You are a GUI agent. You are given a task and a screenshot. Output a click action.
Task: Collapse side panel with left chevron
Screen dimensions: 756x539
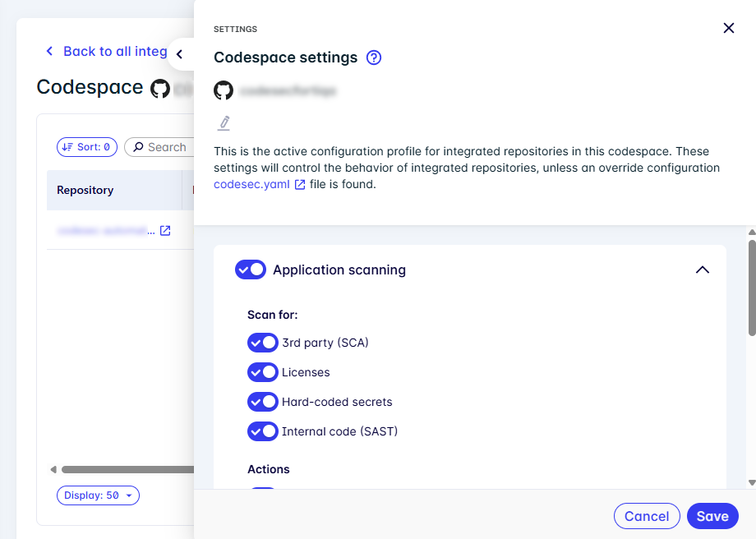click(180, 54)
